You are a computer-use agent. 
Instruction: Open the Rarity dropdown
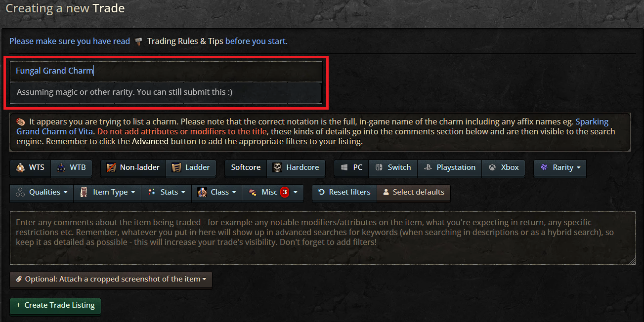(560, 167)
